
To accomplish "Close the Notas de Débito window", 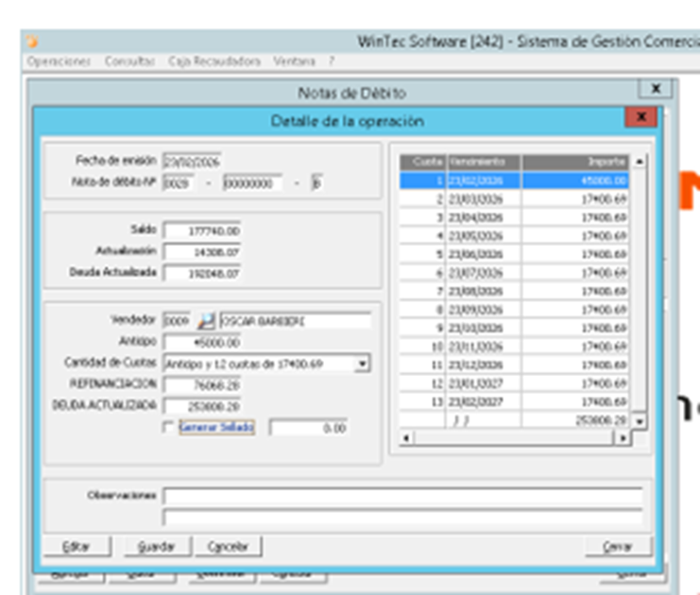I will click(656, 89).
